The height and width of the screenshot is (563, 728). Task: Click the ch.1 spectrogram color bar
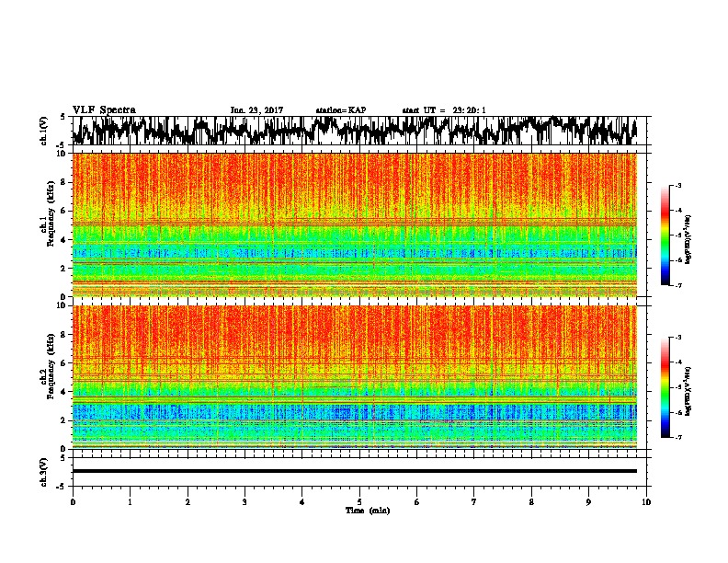(x=665, y=236)
